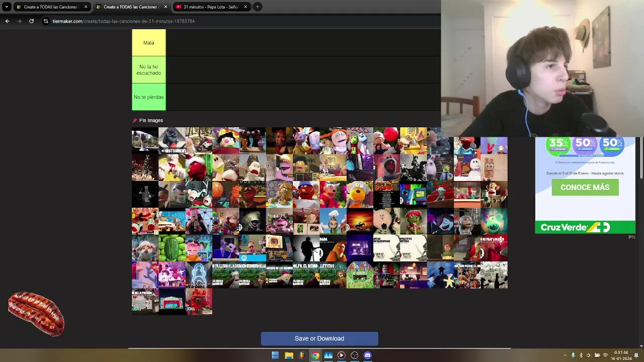Go forward in browser history
The width and height of the screenshot is (644, 362).
click(x=19, y=21)
